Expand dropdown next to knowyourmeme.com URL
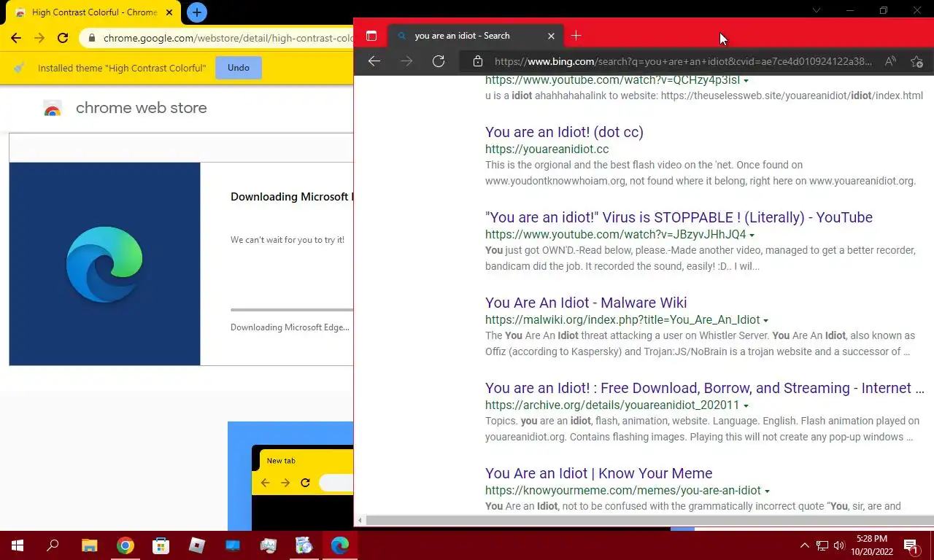 click(767, 491)
